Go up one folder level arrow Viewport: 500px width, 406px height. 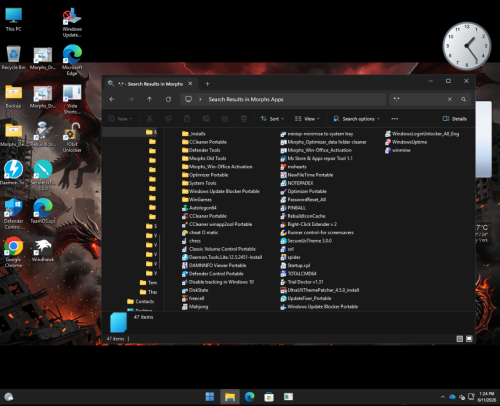pyautogui.click(x=149, y=99)
